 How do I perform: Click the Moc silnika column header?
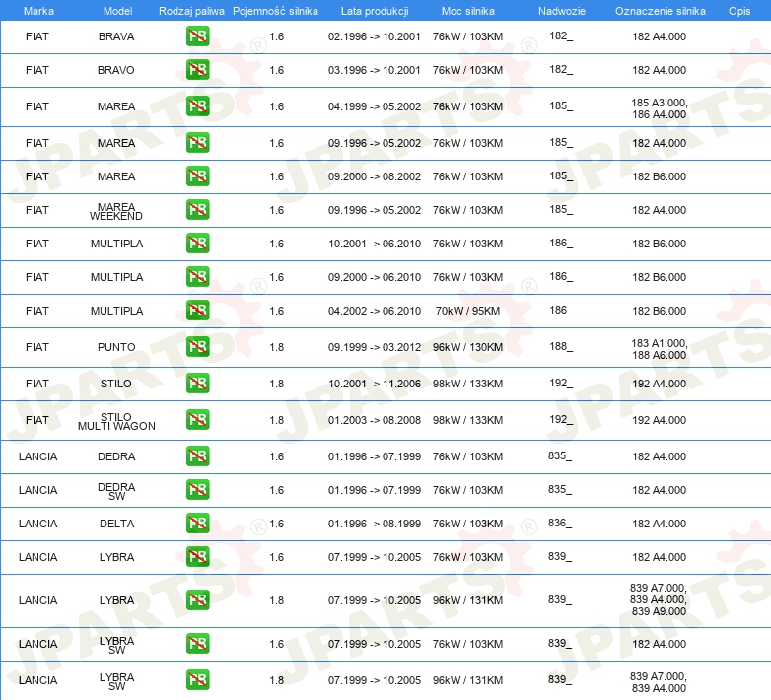click(x=467, y=11)
